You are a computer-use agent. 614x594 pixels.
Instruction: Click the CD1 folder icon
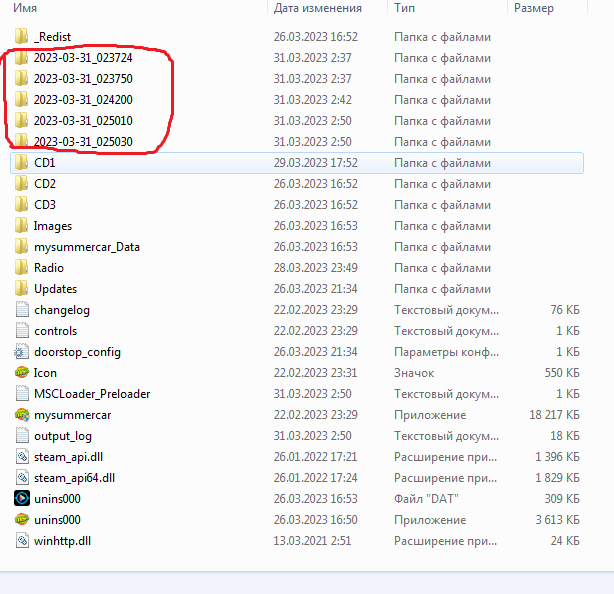(22, 162)
